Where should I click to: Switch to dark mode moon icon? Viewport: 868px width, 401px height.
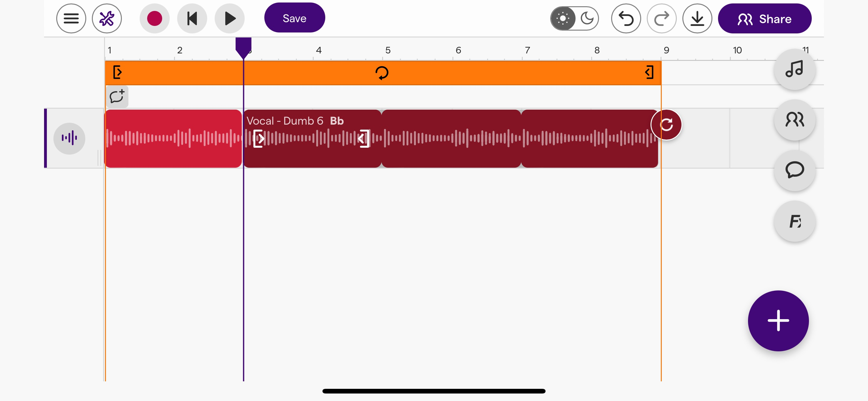pos(587,18)
